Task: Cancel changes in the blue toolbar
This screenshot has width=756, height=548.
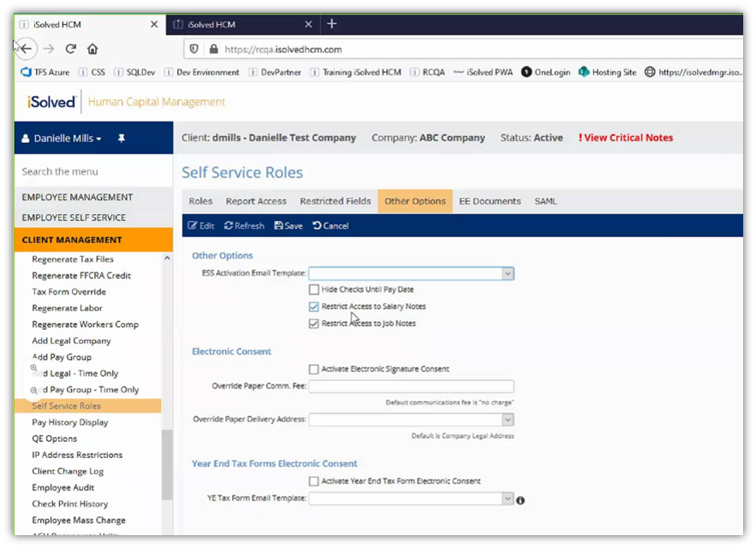Action: [330, 226]
